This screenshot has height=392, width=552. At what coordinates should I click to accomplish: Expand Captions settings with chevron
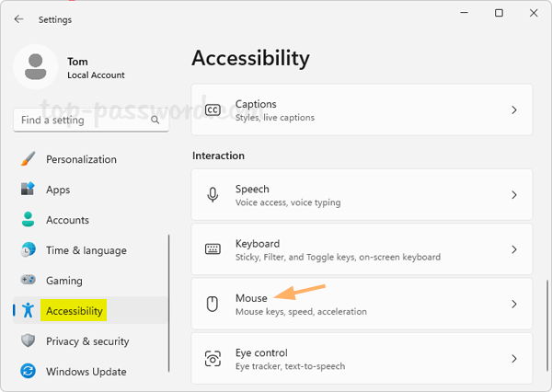coord(513,110)
